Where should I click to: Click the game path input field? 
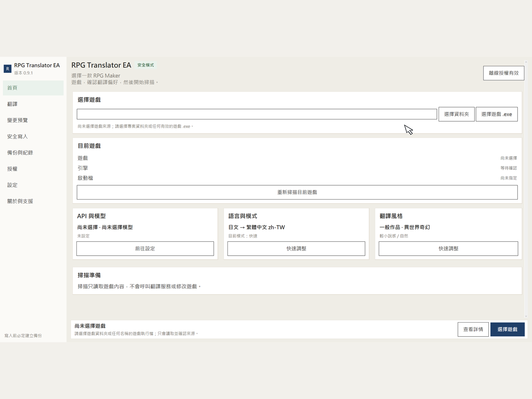point(257,114)
